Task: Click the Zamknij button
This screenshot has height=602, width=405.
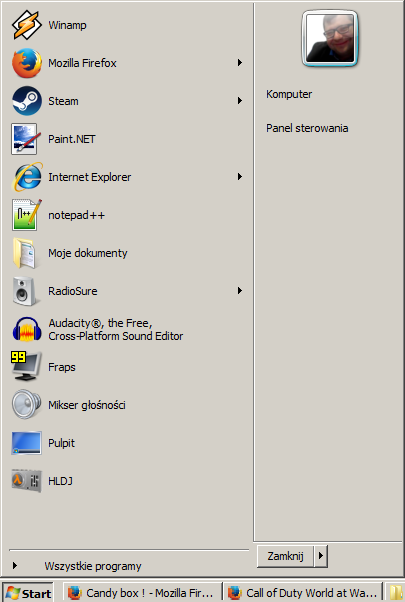Action: coord(285,556)
